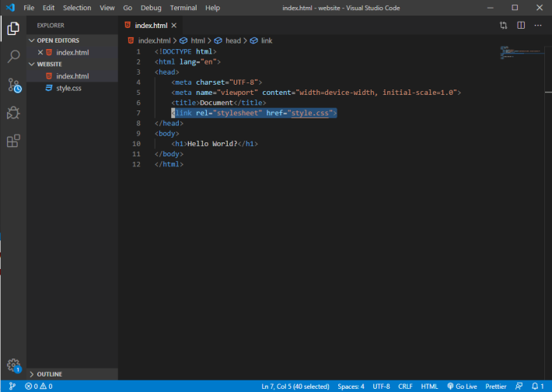The height and width of the screenshot is (392, 552).
Task: Open the Debug view with bug icon
Action: coord(13,113)
